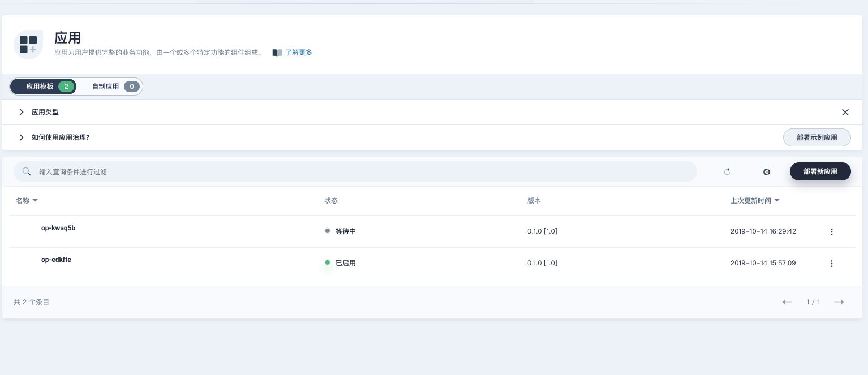This screenshot has width=868, height=375.
Task: Switch to the 自制应用 tab
Action: 110,87
